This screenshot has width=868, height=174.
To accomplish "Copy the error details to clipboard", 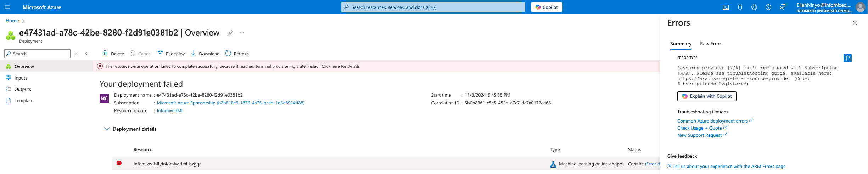I will coord(847,58).
